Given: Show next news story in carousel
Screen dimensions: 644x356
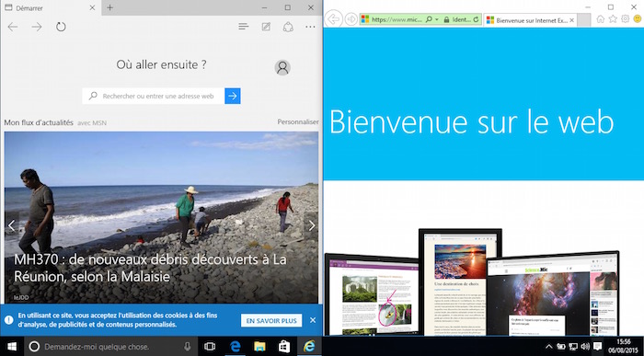Looking at the screenshot, I should pyautogui.click(x=312, y=225).
